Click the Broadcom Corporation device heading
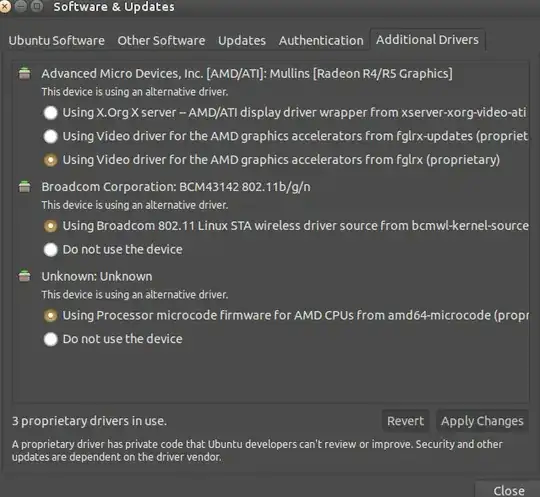 pyautogui.click(x=176, y=187)
